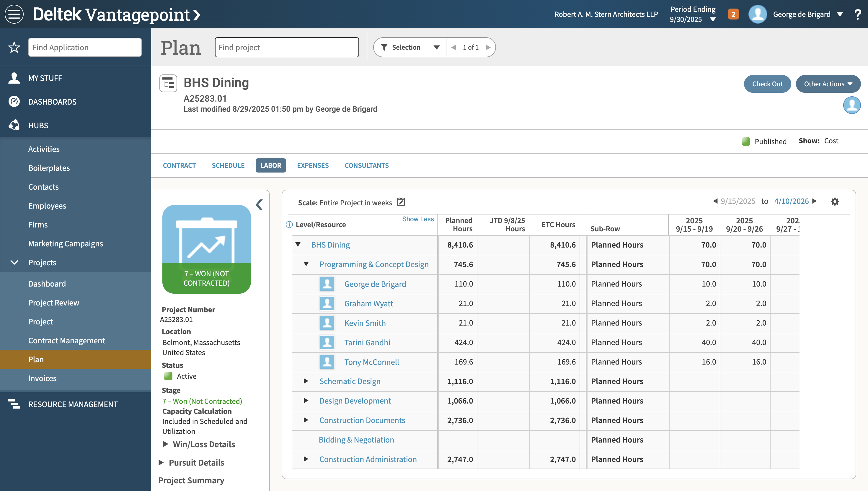Click the Find project search field
868x491 pixels.
click(287, 47)
